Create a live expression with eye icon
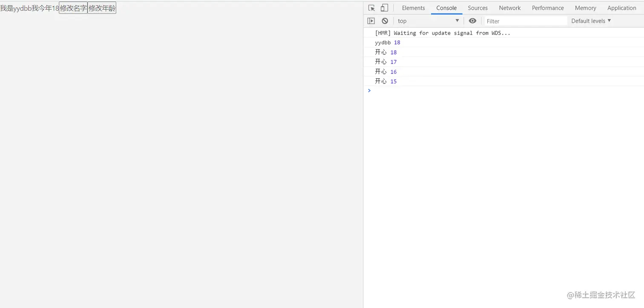 [x=472, y=21]
